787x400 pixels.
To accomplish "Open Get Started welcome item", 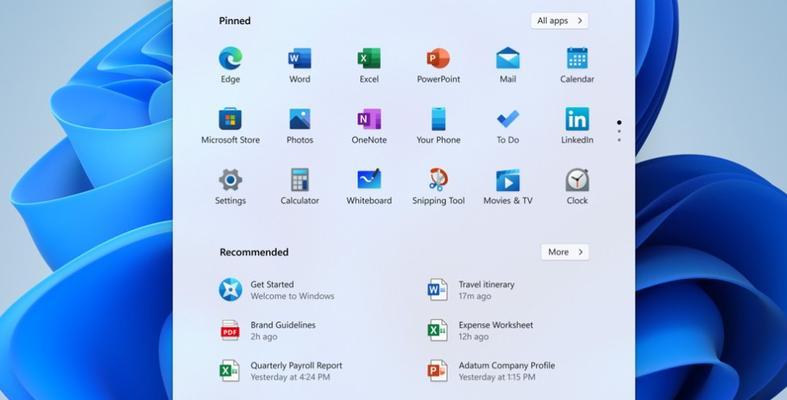I will coord(277,290).
